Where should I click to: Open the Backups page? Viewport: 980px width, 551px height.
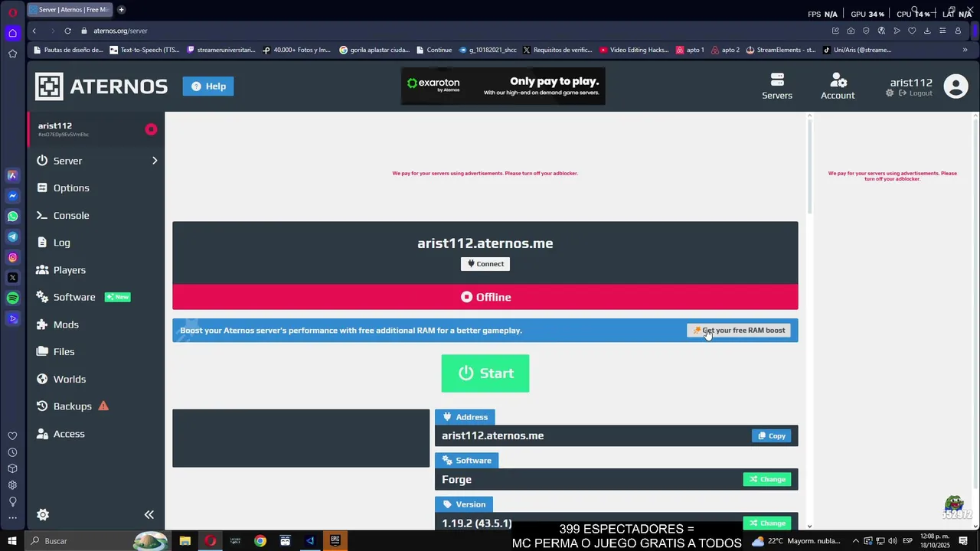coord(73,406)
